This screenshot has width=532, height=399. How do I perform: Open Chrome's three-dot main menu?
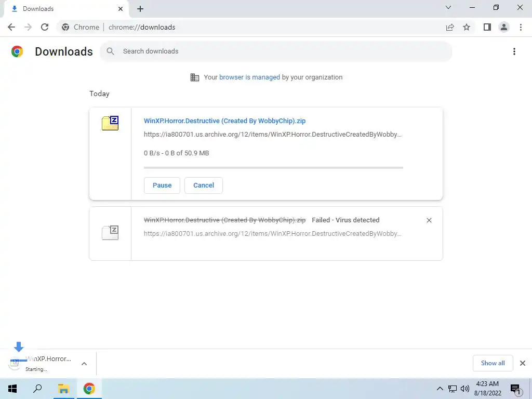521,27
